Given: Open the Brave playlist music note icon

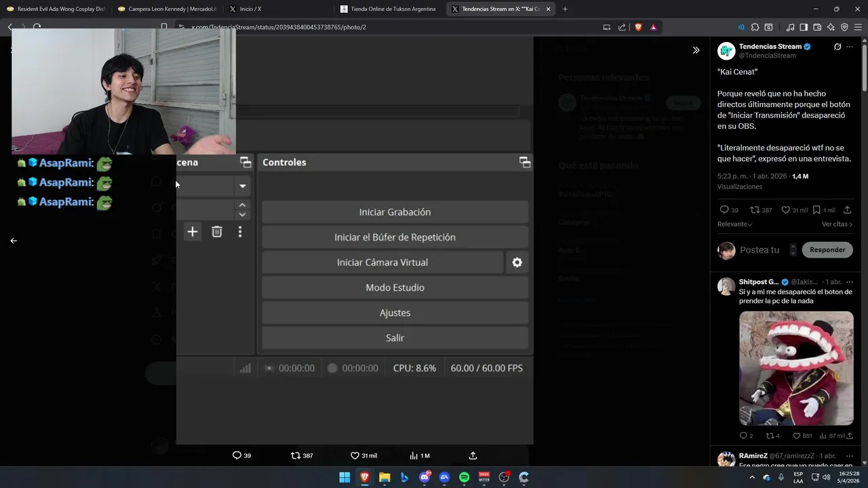Looking at the screenshot, I should tap(790, 27).
